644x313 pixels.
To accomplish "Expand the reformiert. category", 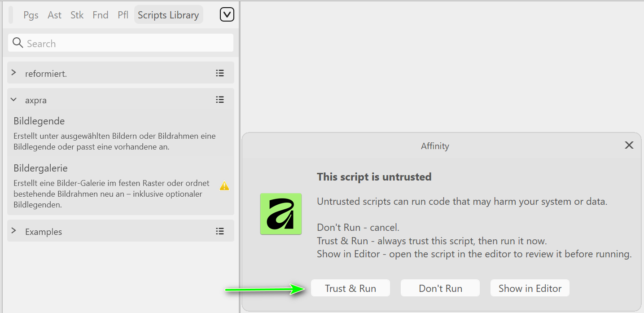I will pyautogui.click(x=13, y=72).
